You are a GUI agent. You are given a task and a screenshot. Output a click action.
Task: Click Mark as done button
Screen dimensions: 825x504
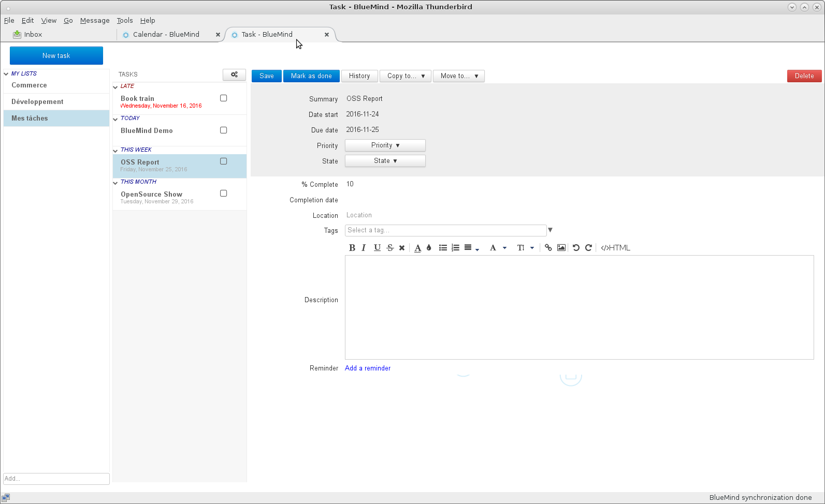[311, 76]
